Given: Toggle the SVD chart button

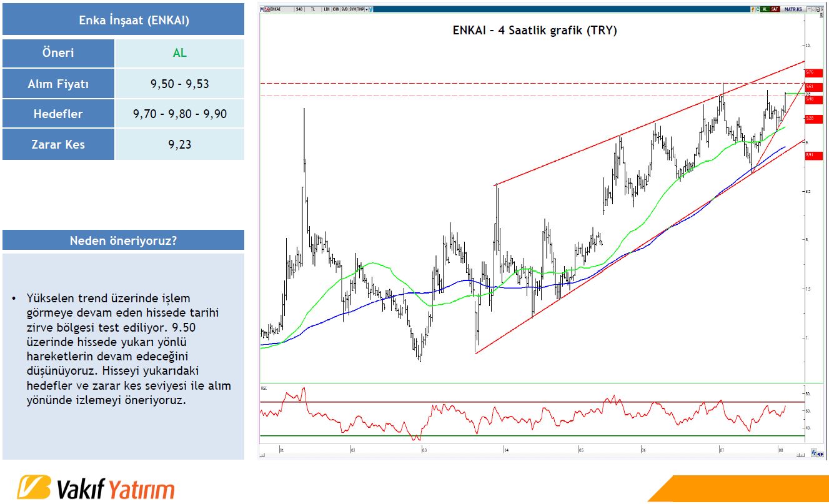Looking at the screenshot, I should 344,9.
